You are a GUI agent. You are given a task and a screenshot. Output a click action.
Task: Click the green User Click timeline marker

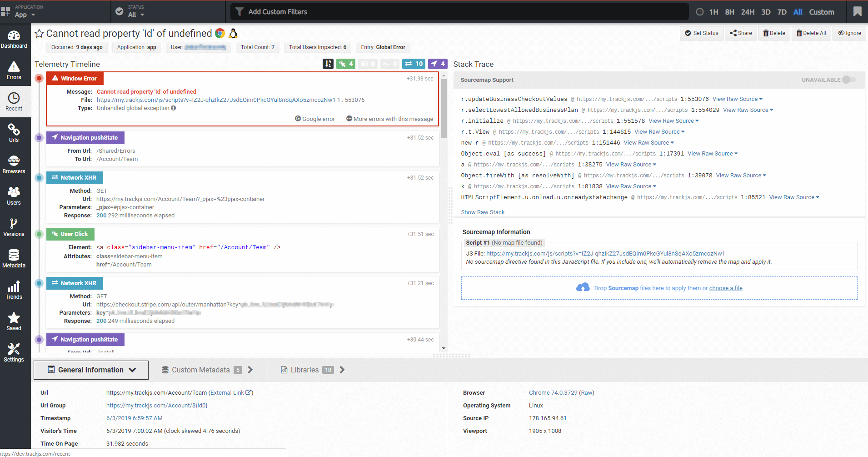coord(39,234)
